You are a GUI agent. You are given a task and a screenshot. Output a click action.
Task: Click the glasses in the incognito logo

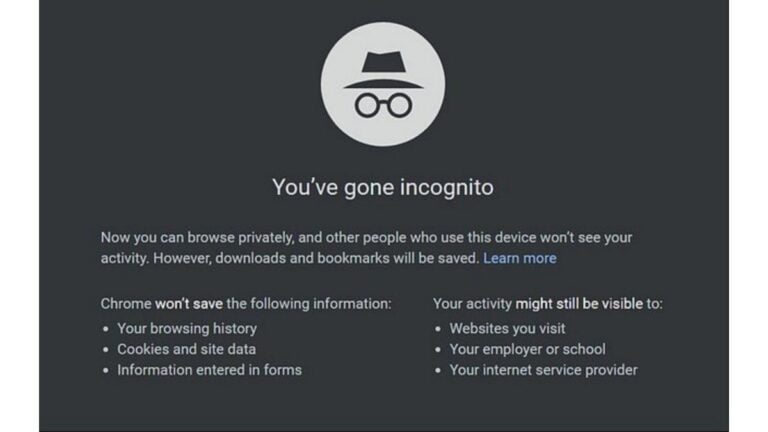point(383,104)
